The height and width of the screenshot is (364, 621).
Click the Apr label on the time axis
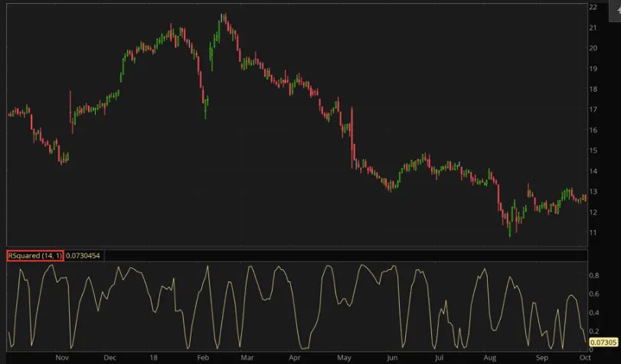[x=295, y=358]
